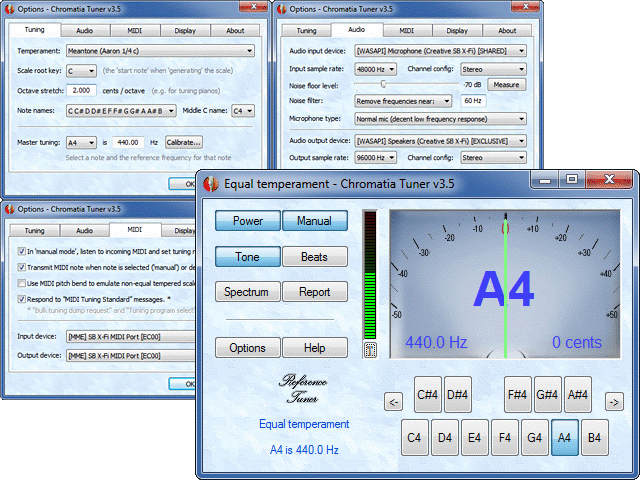Click the small level meter info icon below the green bar
The width and height of the screenshot is (640, 480).
coord(370,350)
